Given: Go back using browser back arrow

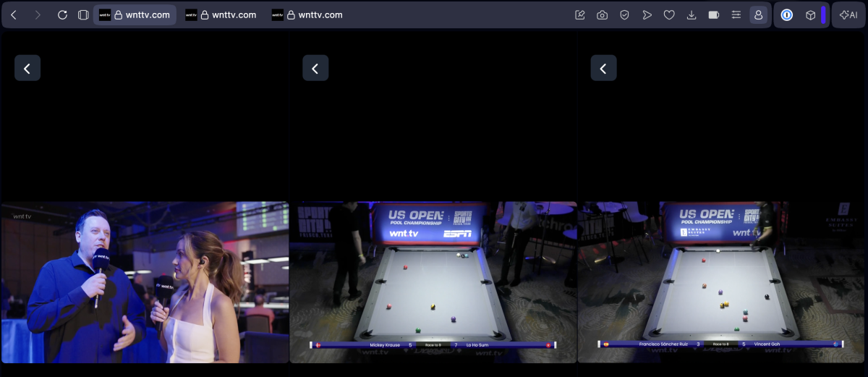Looking at the screenshot, I should pyautogui.click(x=14, y=14).
